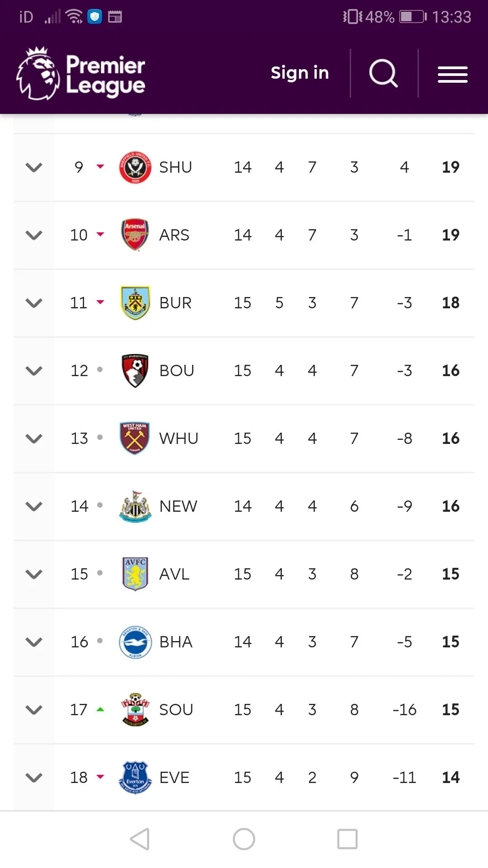Viewport: 488px width, 868px height.
Task: Open the recent apps square button
Action: pos(347,839)
